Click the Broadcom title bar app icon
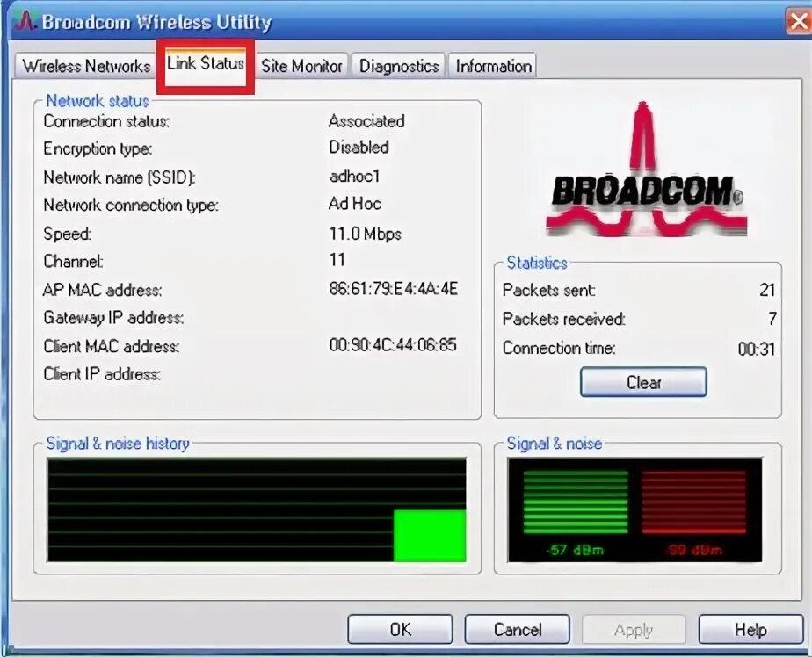812x657 pixels. [x=24, y=21]
